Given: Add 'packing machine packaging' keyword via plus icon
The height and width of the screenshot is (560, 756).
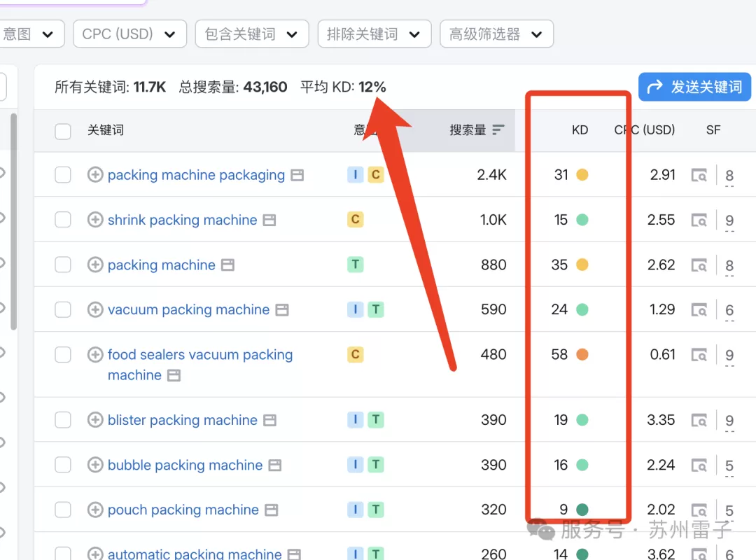Looking at the screenshot, I should click(95, 174).
